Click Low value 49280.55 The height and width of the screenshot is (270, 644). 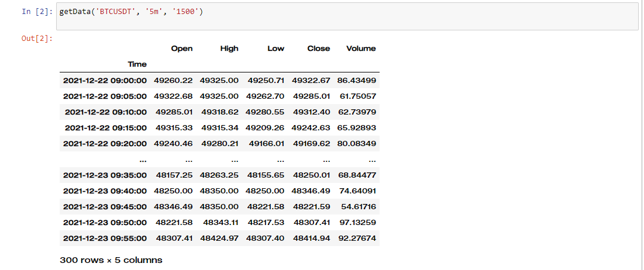pyautogui.click(x=265, y=112)
